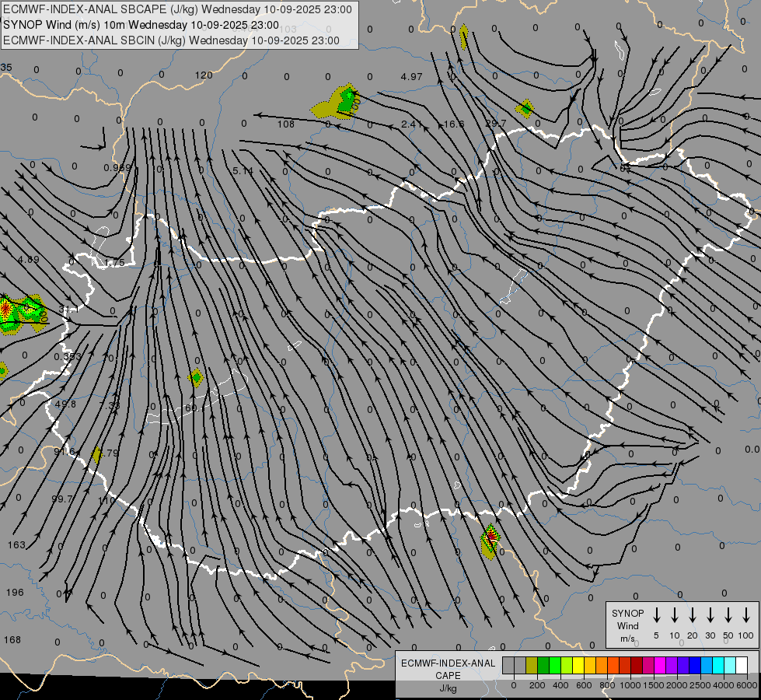The width and height of the screenshot is (761, 700).
Task: Click the 20 m/s wind arrow in legend
Action: (693, 615)
